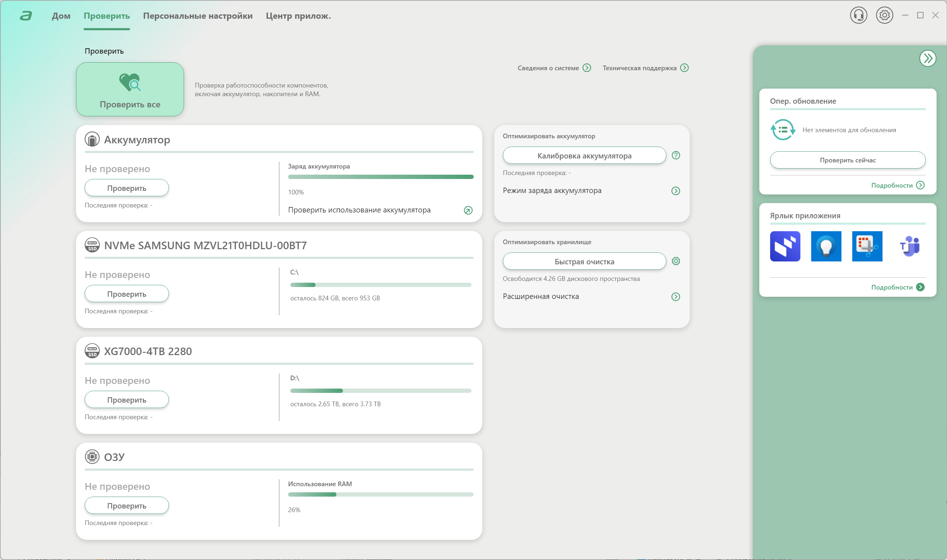947x560 pixels.
Task: Open quick cleanup settings gear icon
Action: point(676,261)
